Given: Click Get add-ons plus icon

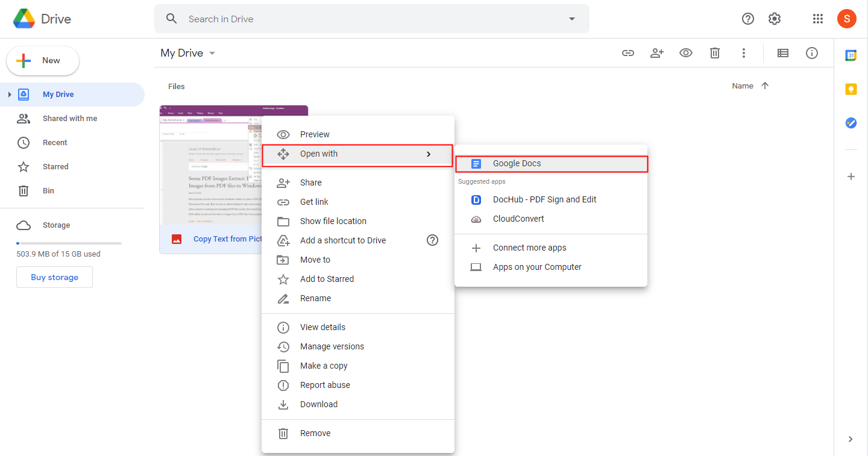Looking at the screenshot, I should click(851, 176).
